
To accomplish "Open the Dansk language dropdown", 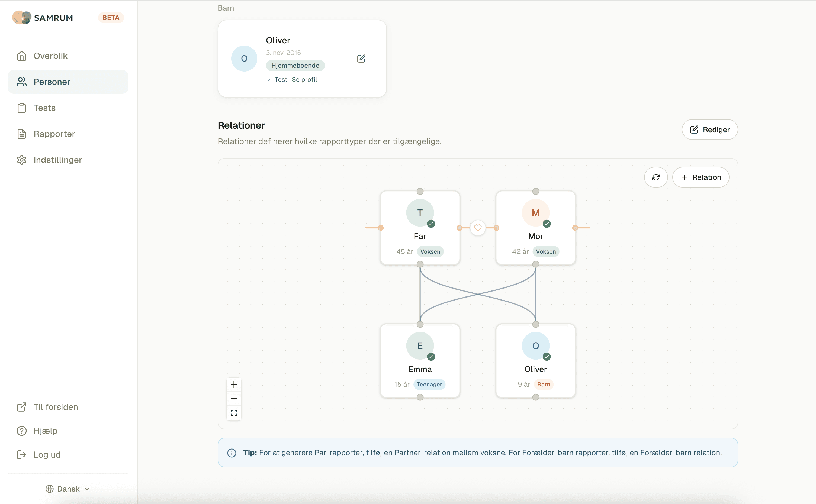I will 68,489.
